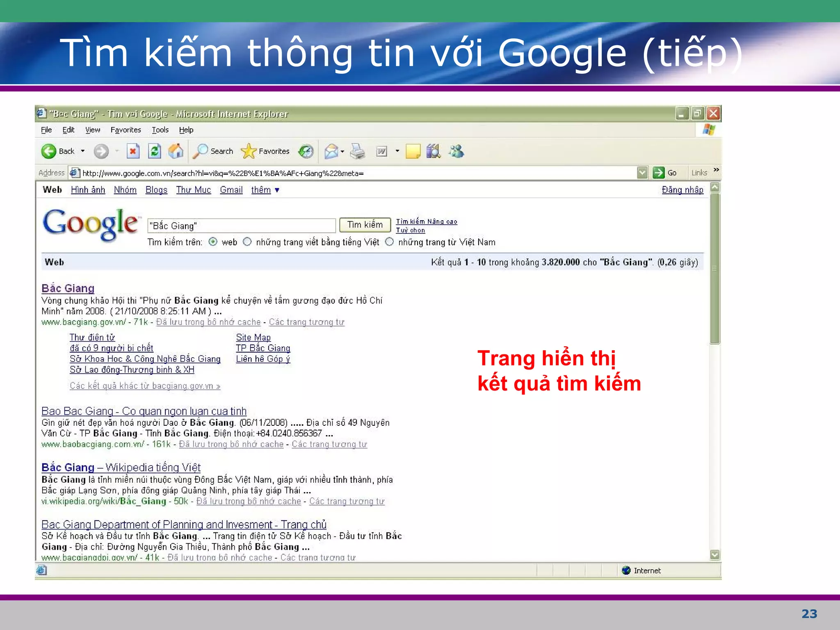Image resolution: width=840 pixels, height=630 pixels.
Task: Click the green Go arrow icon
Action: (658, 173)
